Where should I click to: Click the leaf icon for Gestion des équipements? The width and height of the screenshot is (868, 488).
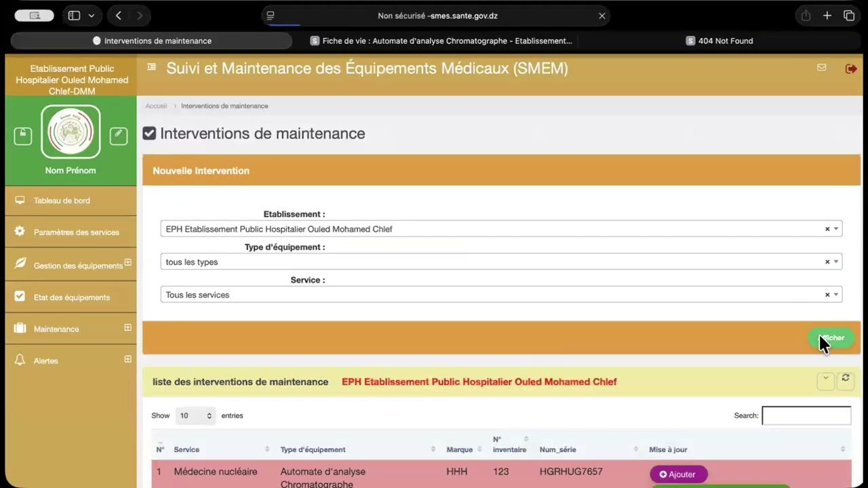[x=20, y=264]
